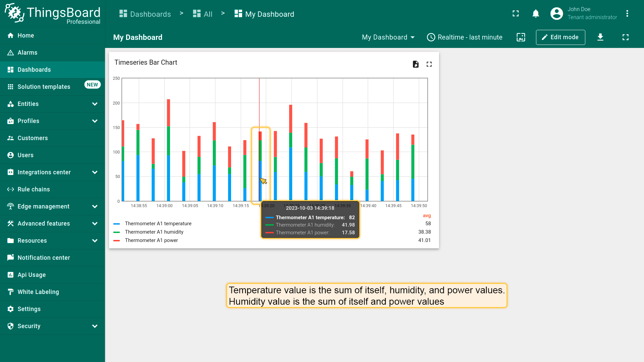Expand dashboard fullscreen icon in toolbar
Image resolution: width=644 pixels, height=362 pixels.
coord(626,37)
